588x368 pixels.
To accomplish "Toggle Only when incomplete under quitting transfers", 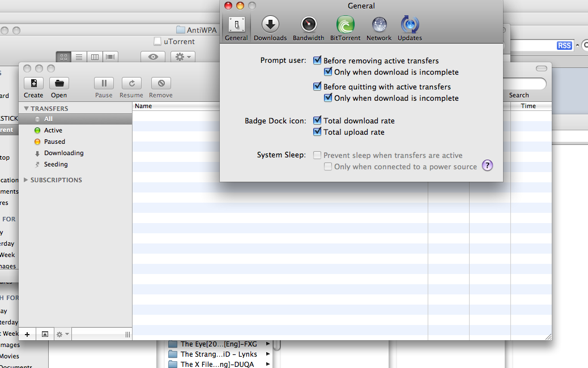I will 328,98.
